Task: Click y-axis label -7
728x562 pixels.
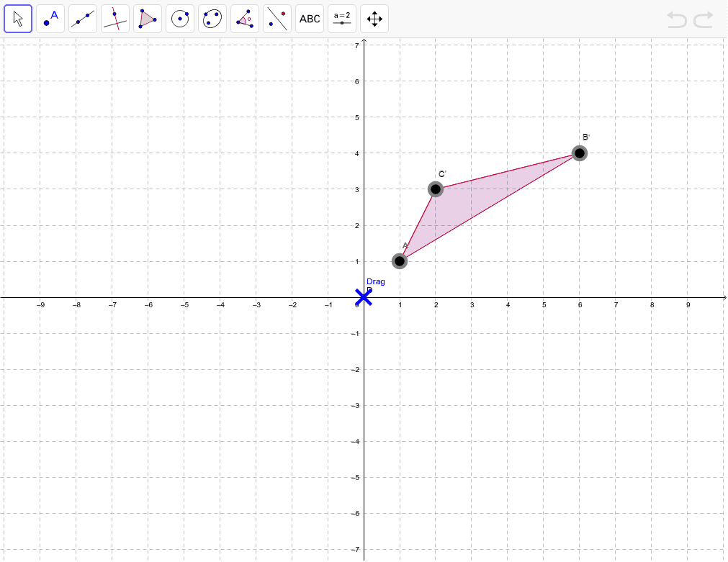Action: coord(355,550)
